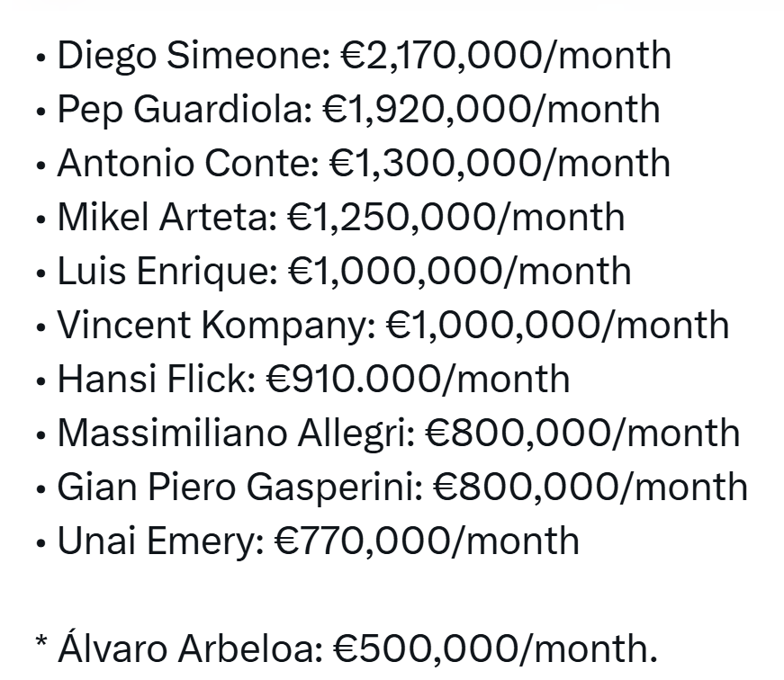Click the name Gian Piero Gasperini
784x680 pixels.
(x=239, y=488)
